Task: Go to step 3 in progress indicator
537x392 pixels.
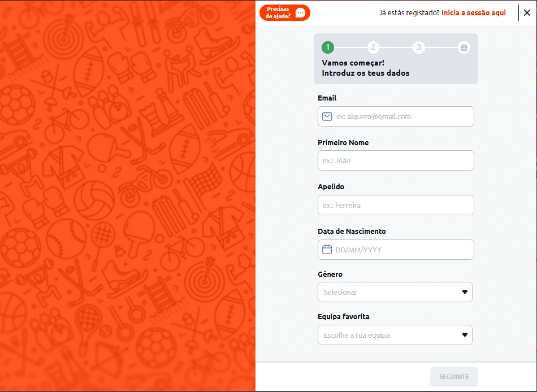Action: (418, 47)
